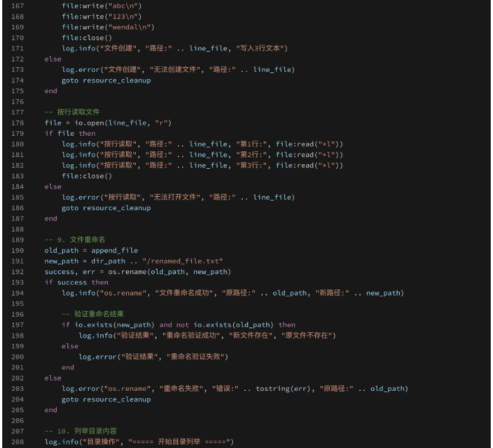This screenshot has width=493, height=448.
Task: Select the comment "-- 9. 文件重命名"
Action: (x=75, y=240)
